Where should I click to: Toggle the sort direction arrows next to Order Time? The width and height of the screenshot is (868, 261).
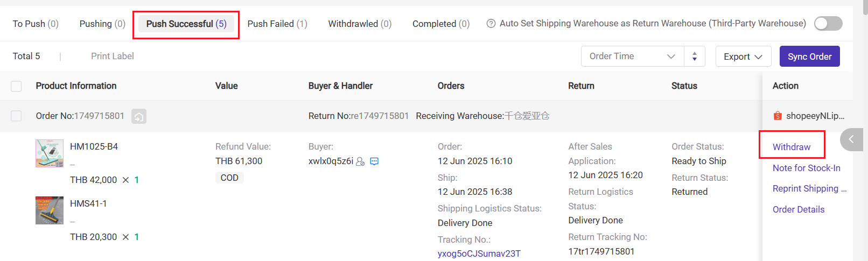(x=695, y=57)
